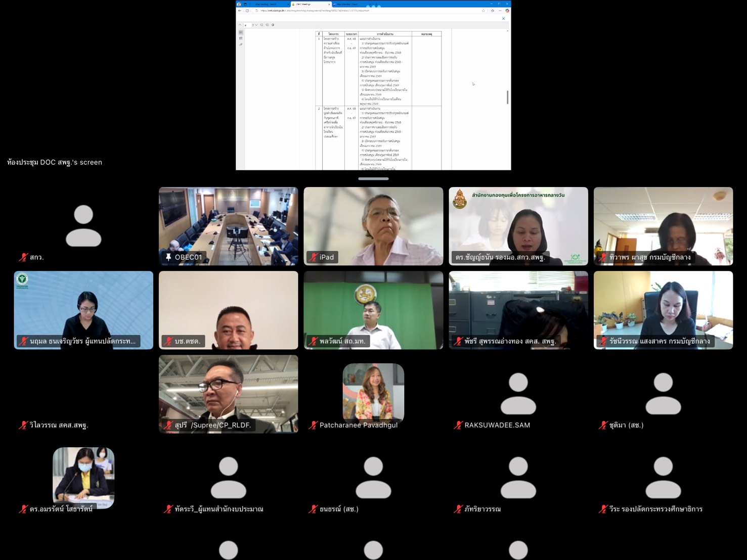The image size is (747, 560).
Task: Click muted mic icon beside RAKSUWADEE.SAM
Action: click(458, 425)
